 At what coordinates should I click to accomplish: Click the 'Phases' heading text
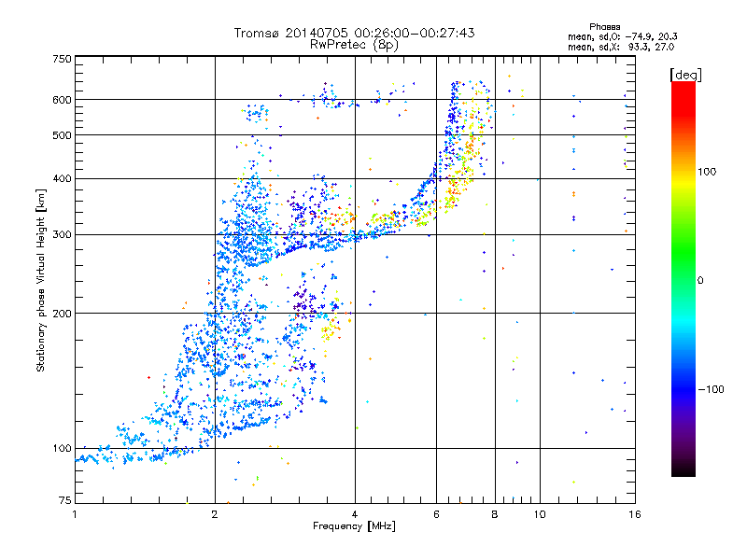(x=604, y=27)
